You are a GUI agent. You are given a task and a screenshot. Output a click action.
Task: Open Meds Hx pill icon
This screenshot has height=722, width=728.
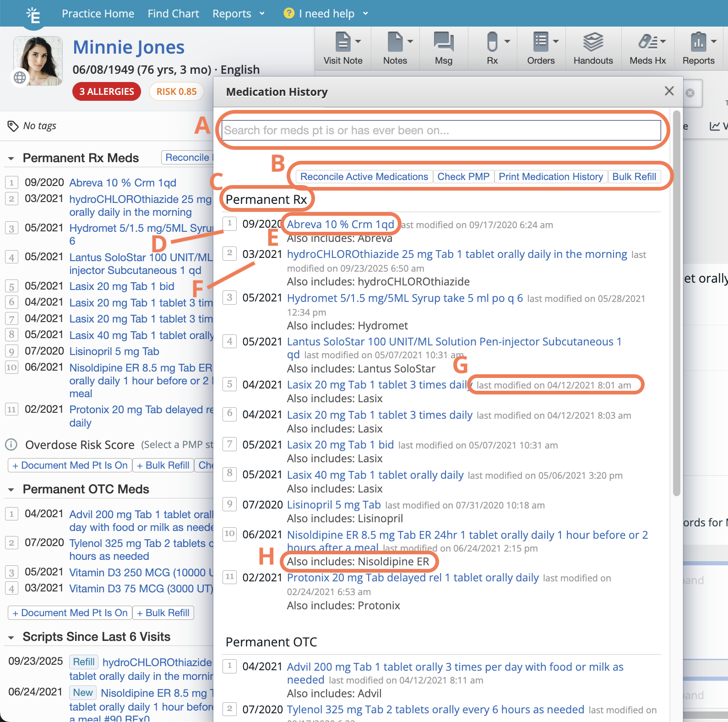click(647, 42)
